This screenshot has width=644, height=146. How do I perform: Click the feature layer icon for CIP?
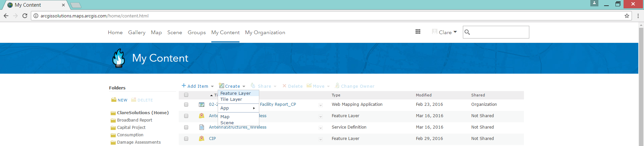(202, 138)
